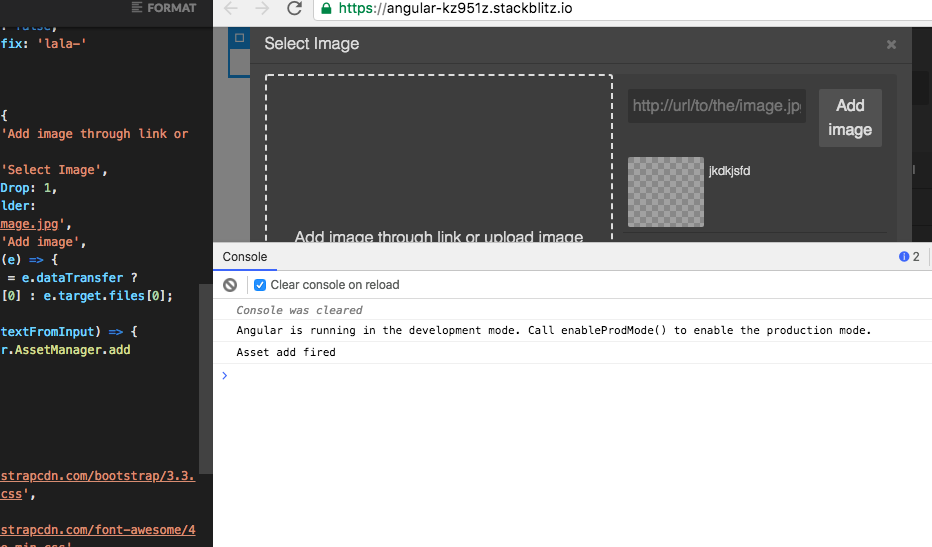This screenshot has width=932, height=547.
Task: Click the image URL input field
Action: coord(717,106)
